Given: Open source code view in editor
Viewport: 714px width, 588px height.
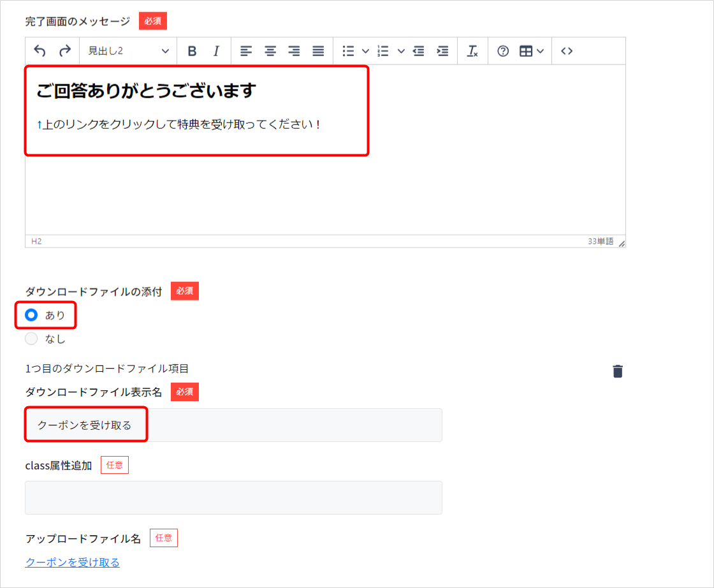Looking at the screenshot, I should [567, 51].
